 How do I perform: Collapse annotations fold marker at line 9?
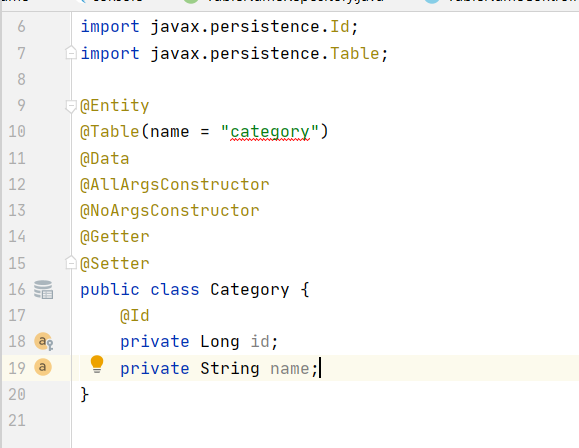pyautogui.click(x=71, y=106)
